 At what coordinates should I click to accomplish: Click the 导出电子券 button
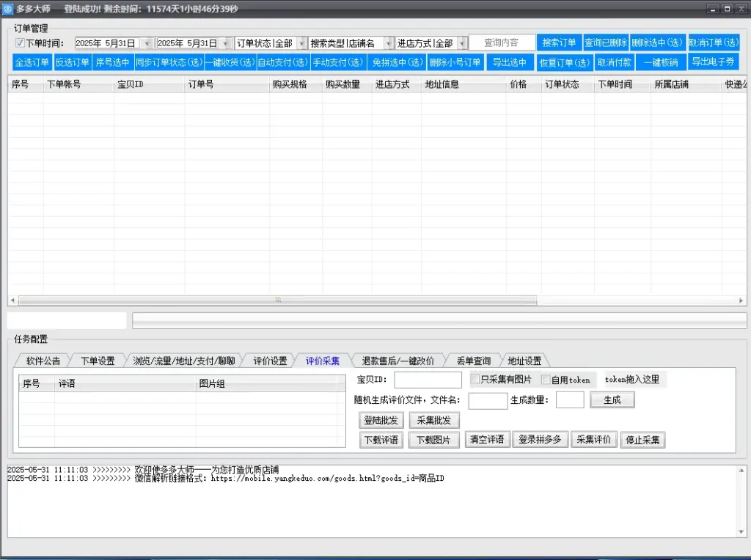coord(713,62)
